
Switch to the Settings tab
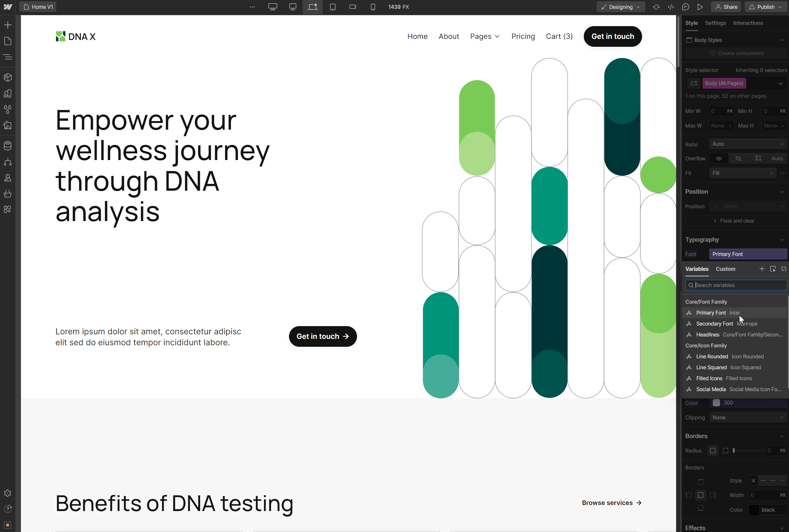(716, 23)
